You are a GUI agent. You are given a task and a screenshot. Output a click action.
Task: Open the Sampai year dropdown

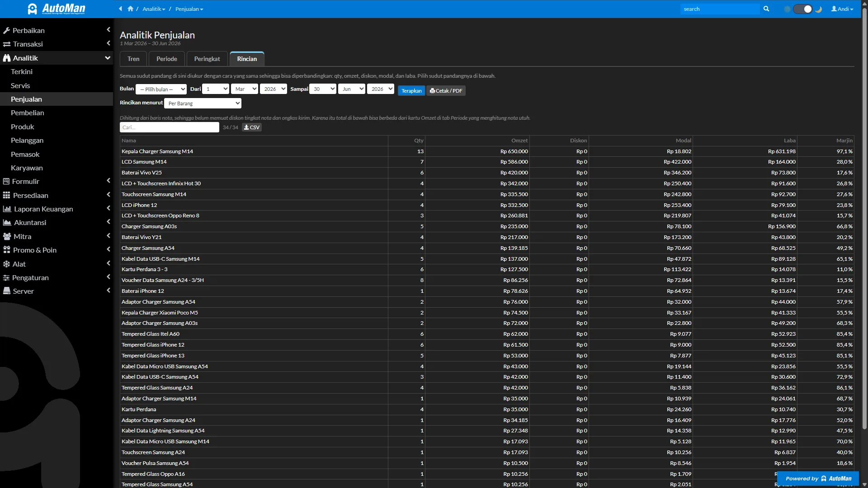pyautogui.click(x=381, y=89)
